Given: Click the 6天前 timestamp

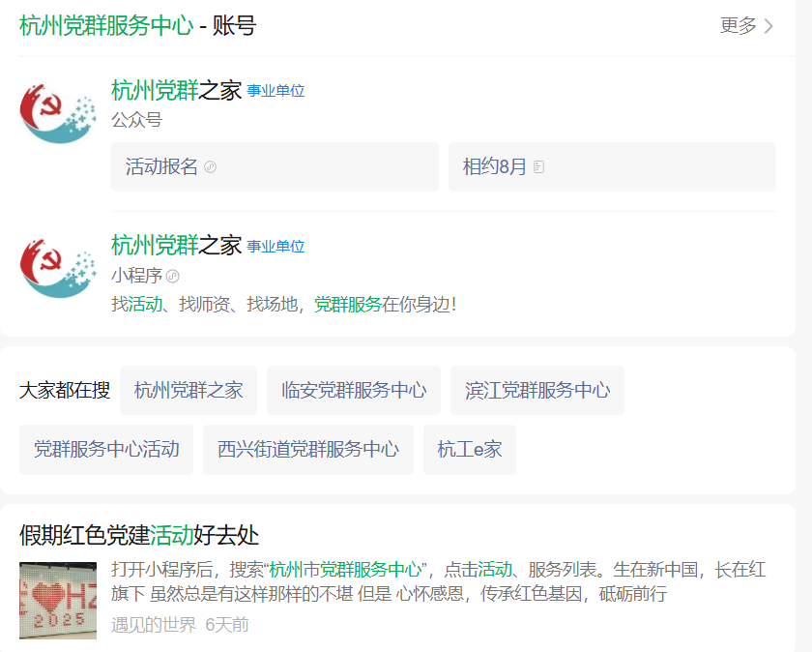Looking at the screenshot, I should [227, 625].
